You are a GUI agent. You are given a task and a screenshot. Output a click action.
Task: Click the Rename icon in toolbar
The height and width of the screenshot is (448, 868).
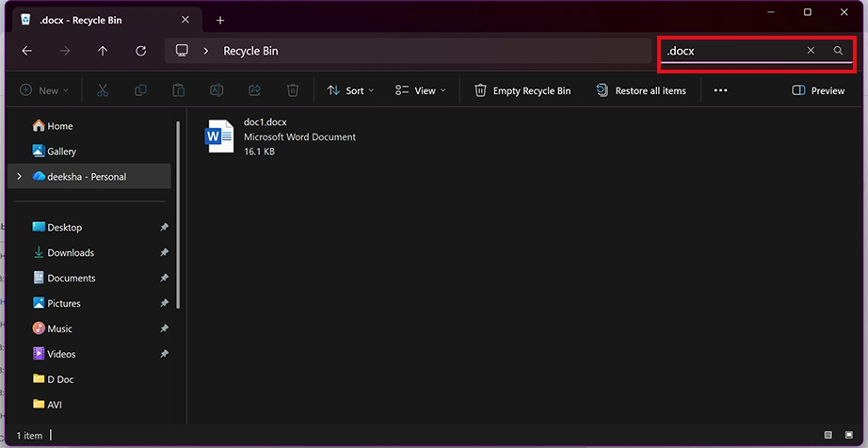(x=217, y=90)
